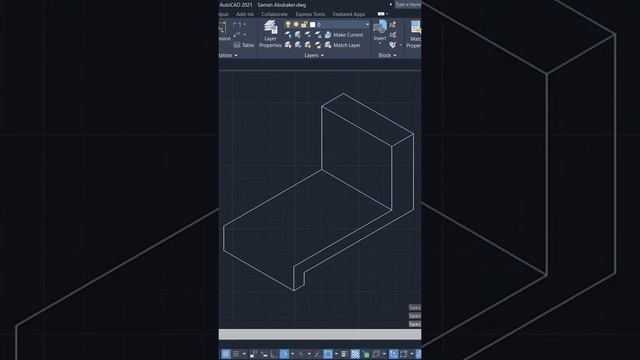This screenshot has width=640, height=360.
Task: Click the layer Isolate tool icon
Action: (298, 35)
